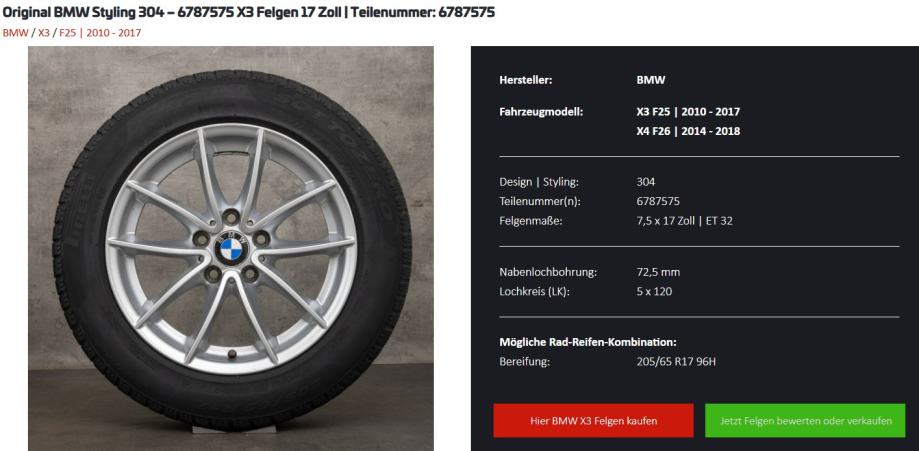This screenshot has height=451, width=919.
Task: Go to the X3 breadcrumb link
Action: [44, 33]
